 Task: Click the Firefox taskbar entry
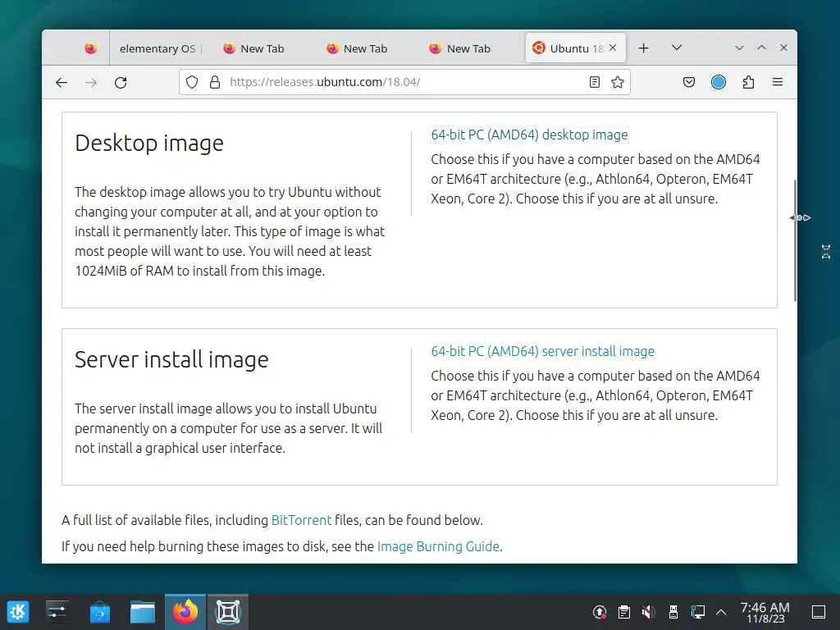[x=185, y=611]
